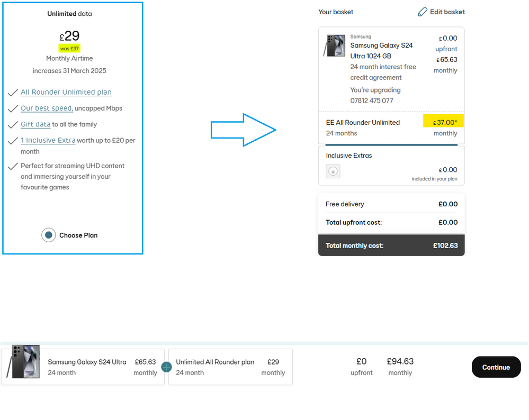Click the Samsung Galaxy S24 Ultra summary card
The image size is (529, 420).
click(x=83, y=367)
